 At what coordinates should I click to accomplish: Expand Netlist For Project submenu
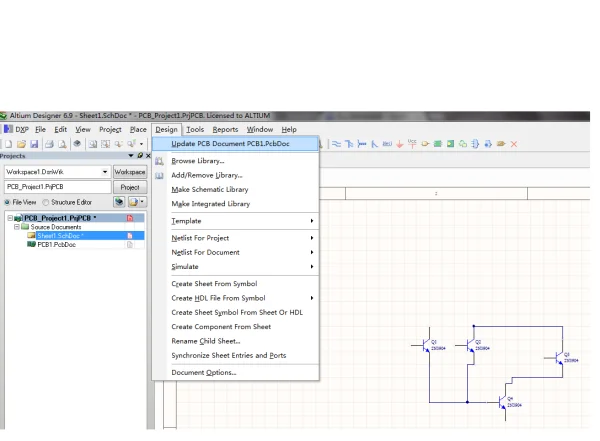(312, 238)
